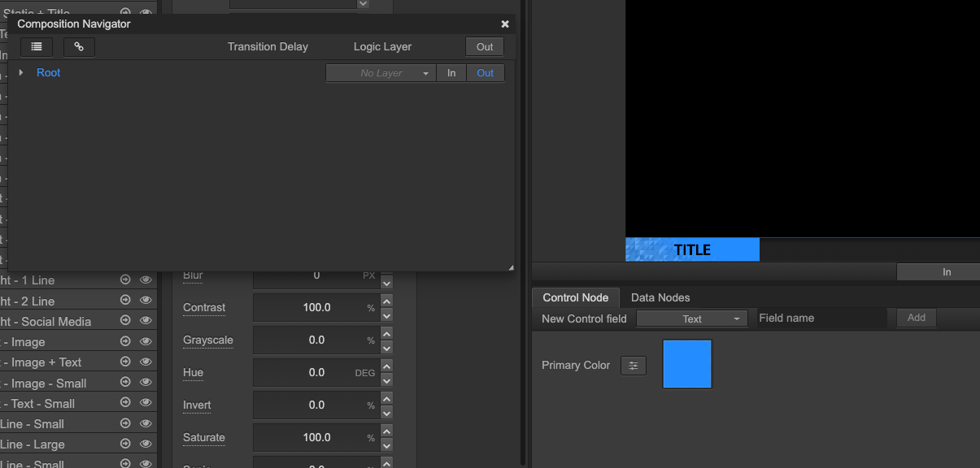Click the blue Primary Color swatch
This screenshot has width=980, height=468.
tap(687, 364)
